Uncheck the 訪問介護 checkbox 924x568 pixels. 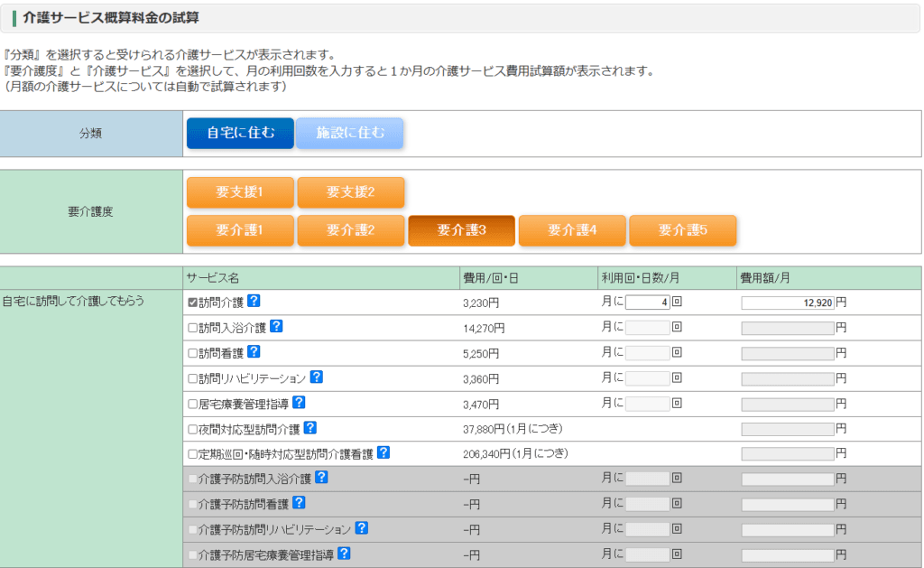click(192, 303)
